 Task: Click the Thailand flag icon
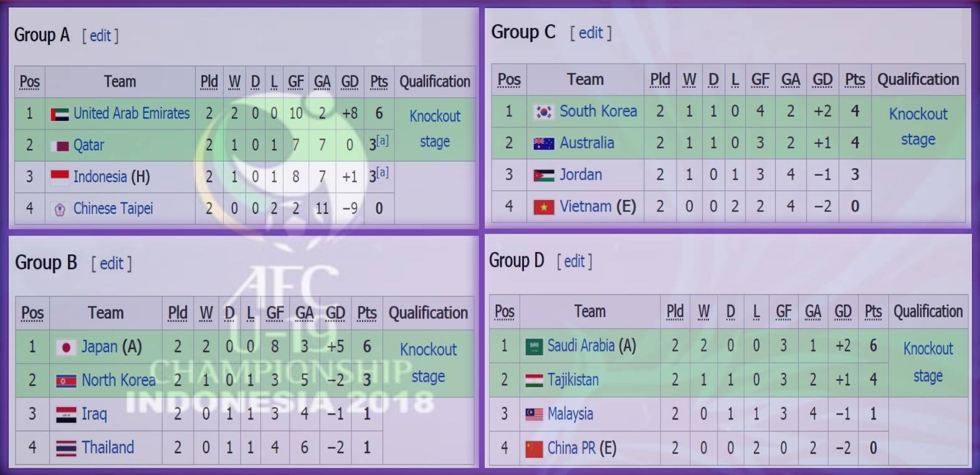pyautogui.click(x=66, y=448)
